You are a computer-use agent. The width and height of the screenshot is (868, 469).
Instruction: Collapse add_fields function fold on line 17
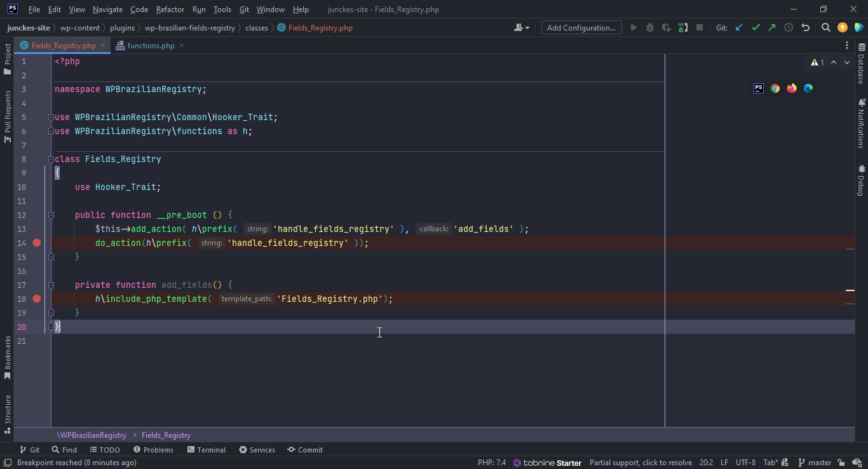point(51,285)
